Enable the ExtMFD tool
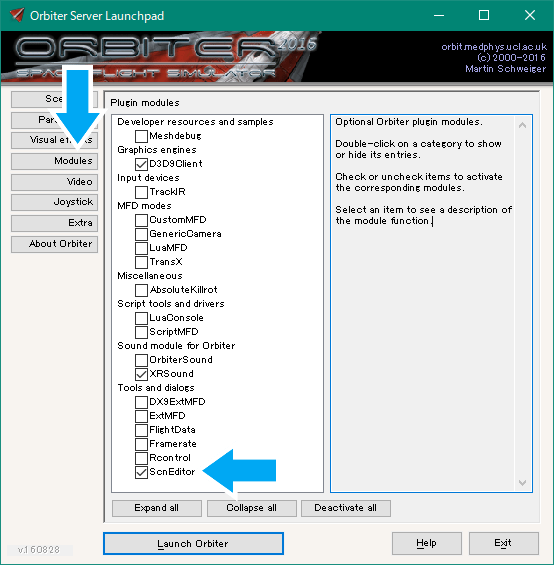554x565 pixels. point(141,416)
